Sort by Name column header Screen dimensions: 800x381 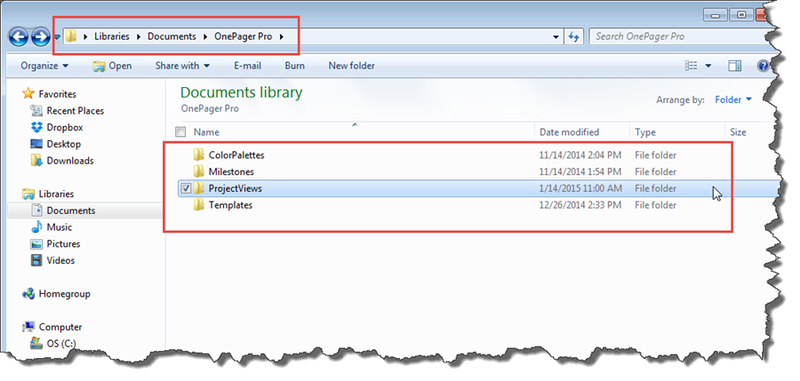pos(206,132)
